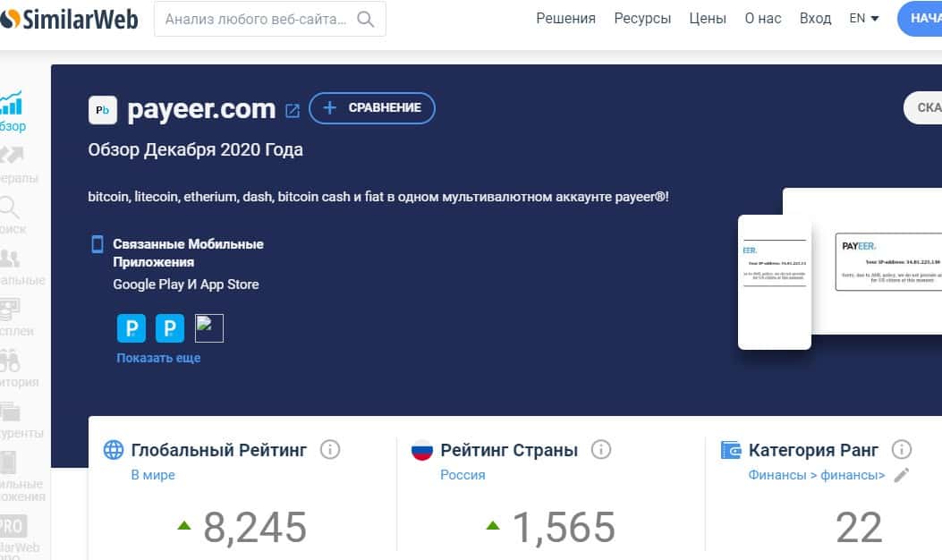Screen dimensions: 942x560
Task: Click the search magnifier icon
Action: (x=365, y=19)
